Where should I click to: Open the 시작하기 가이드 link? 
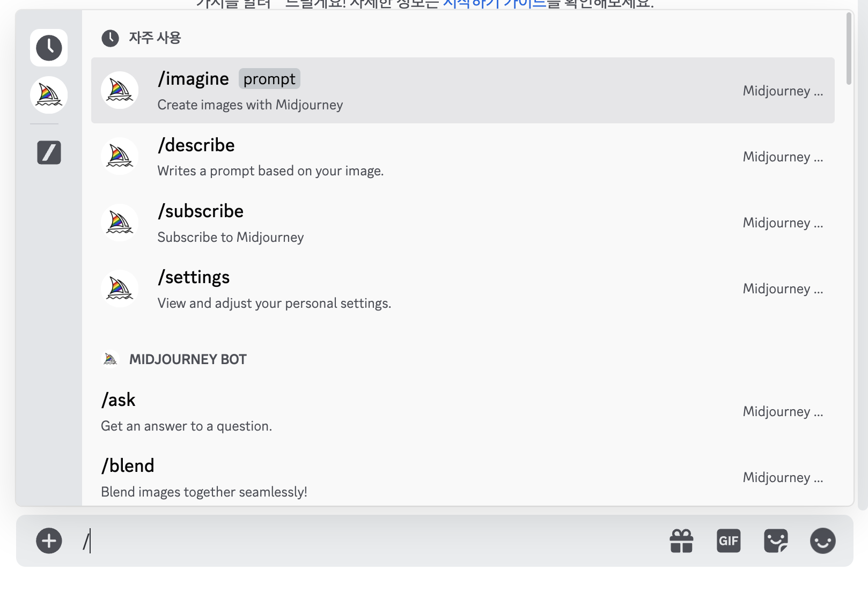[x=494, y=4]
